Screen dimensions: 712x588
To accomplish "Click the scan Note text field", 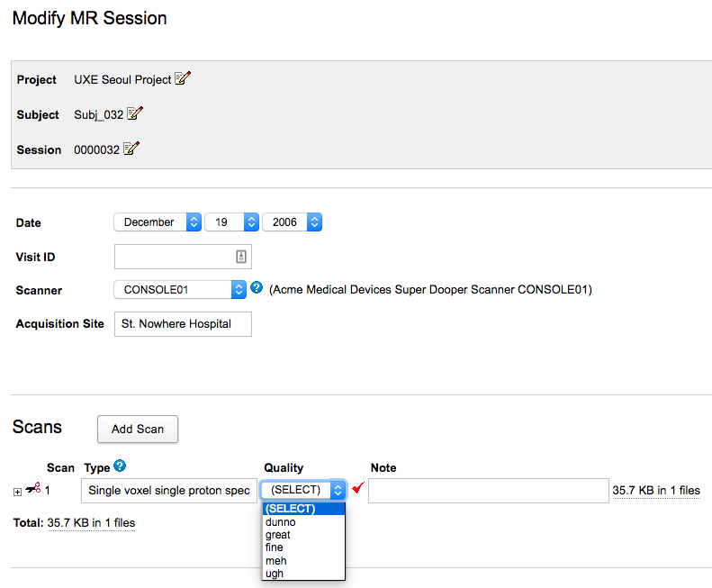I will click(x=488, y=491).
